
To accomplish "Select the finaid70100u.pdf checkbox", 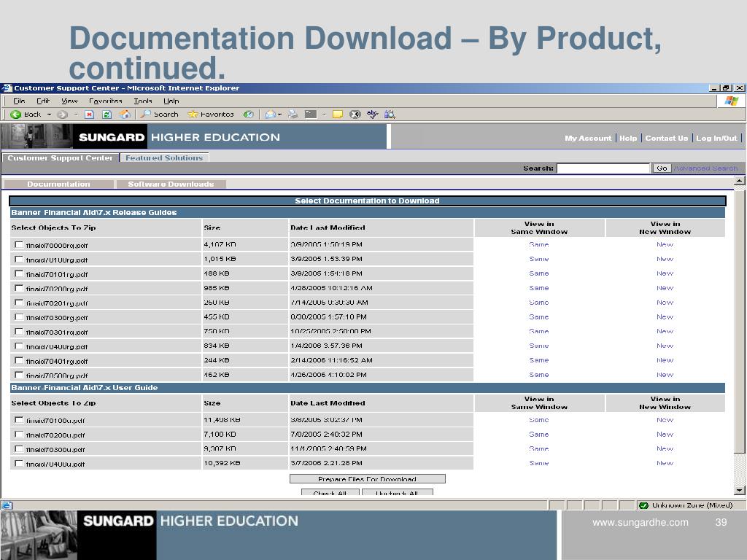I will pyautogui.click(x=19, y=420).
